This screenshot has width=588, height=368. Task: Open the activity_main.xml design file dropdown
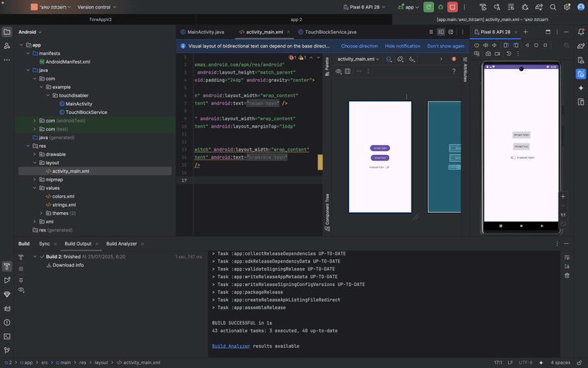pyautogui.click(x=358, y=59)
